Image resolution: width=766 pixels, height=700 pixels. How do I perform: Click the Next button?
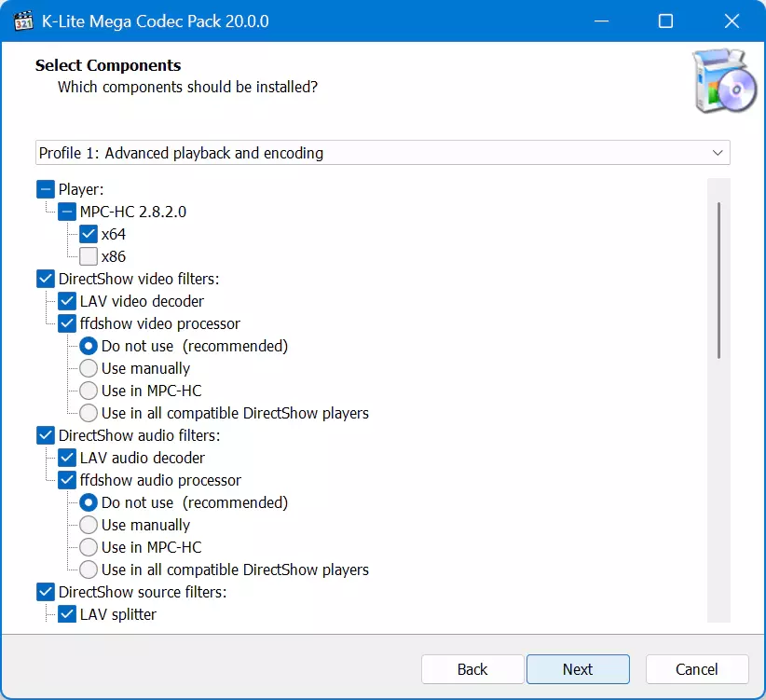[x=578, y=669]
